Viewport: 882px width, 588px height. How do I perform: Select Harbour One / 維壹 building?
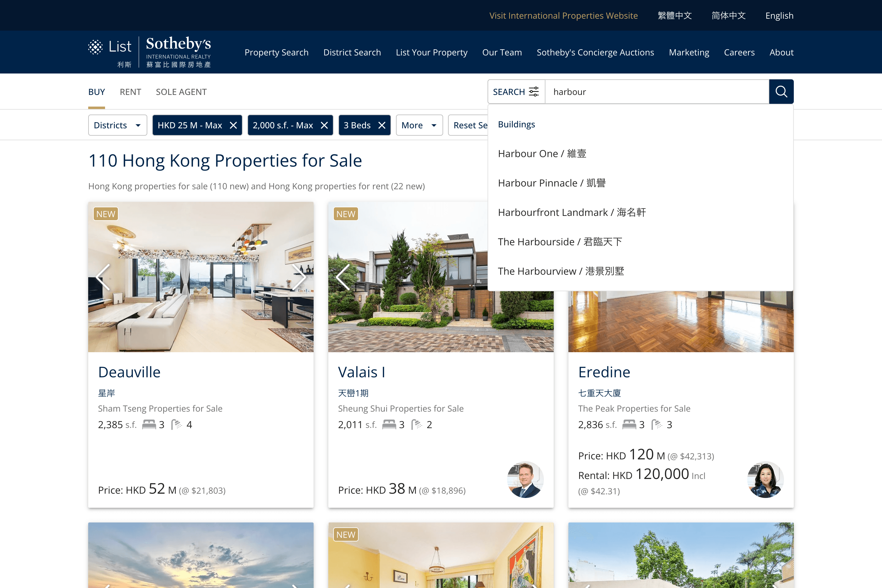(x=542, y=153)
